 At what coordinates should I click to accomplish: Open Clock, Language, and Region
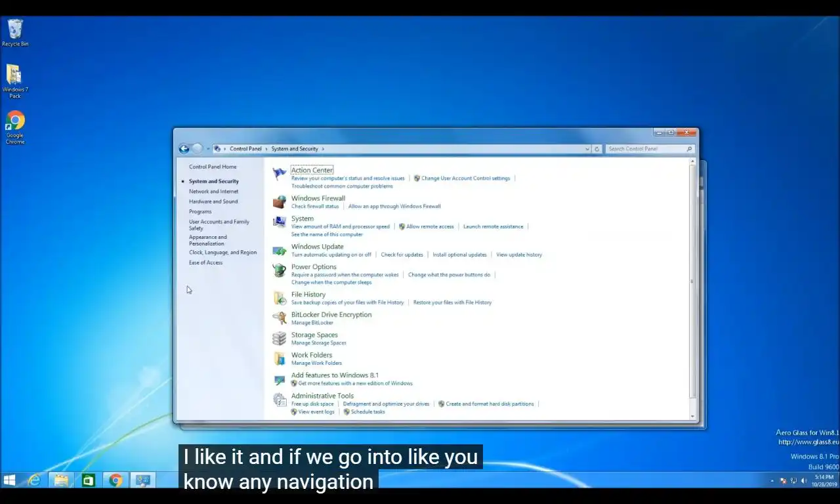click(222, 253)
